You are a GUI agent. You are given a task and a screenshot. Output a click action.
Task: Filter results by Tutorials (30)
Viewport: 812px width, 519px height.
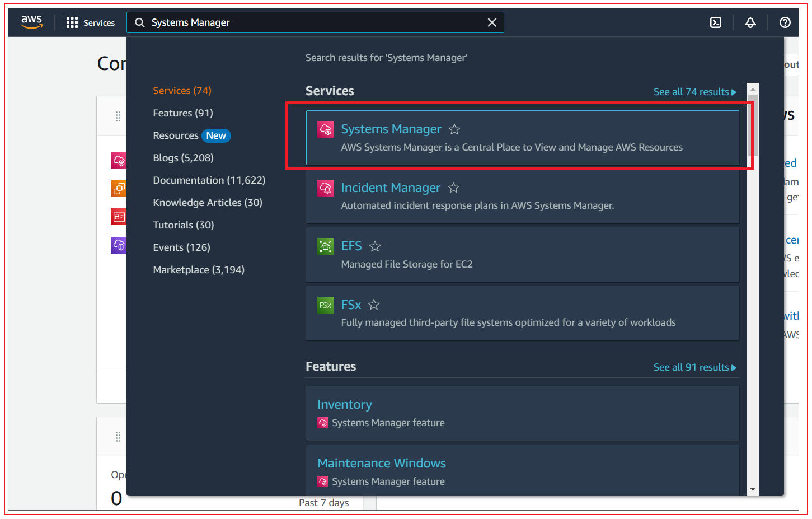[x=184, y=225]
